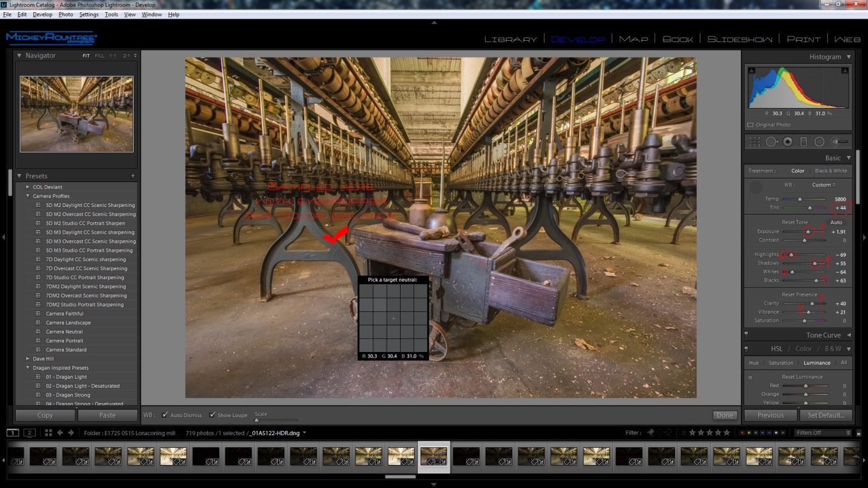
Task: Open the Photo menu
Action: (x=66, y=15)
